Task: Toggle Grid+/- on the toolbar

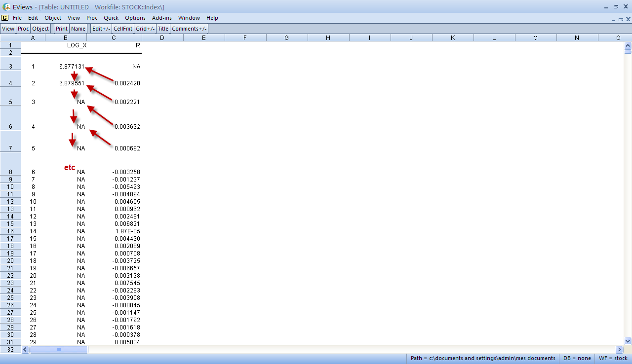Action: [x=145, y=29]
